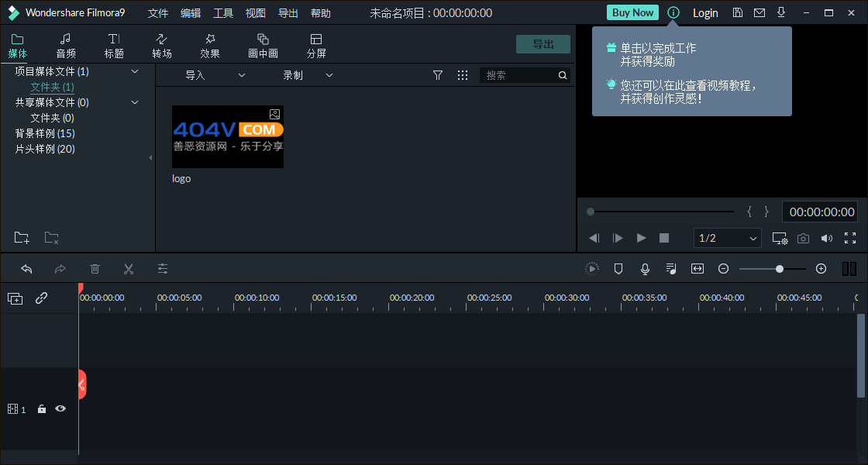Select the Scissors split tool
The height and width of the screenshot is (465, 868).
(129, 268)
